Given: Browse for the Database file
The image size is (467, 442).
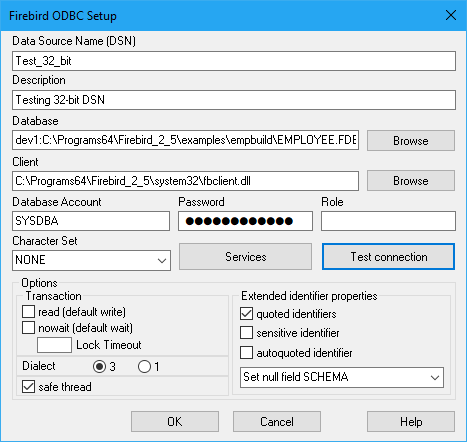Looking at the screenshot, I should point(411,140).
